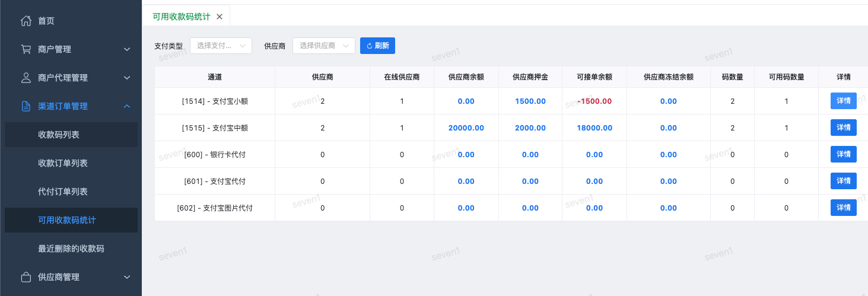Click the 20000.00 supplier balance value
868x296 pixels.
(466, 128)
